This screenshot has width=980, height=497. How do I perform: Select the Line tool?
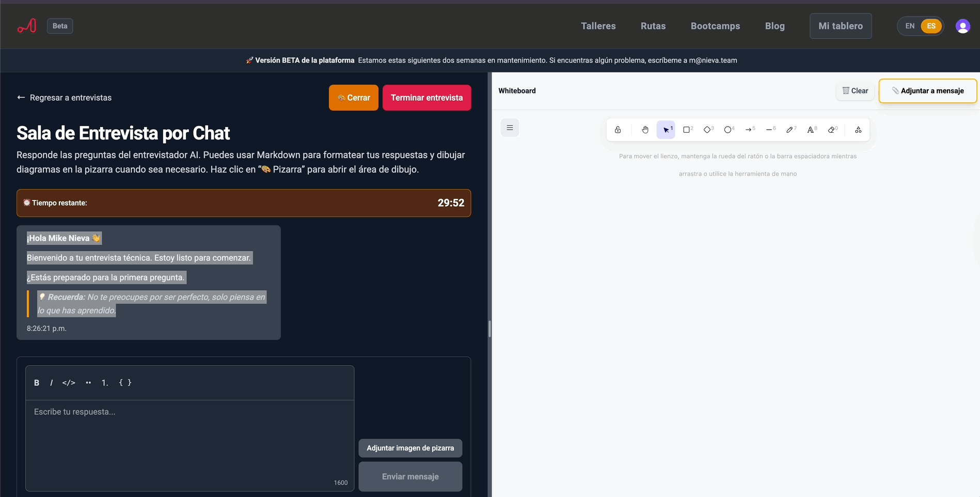pos(770,130)
